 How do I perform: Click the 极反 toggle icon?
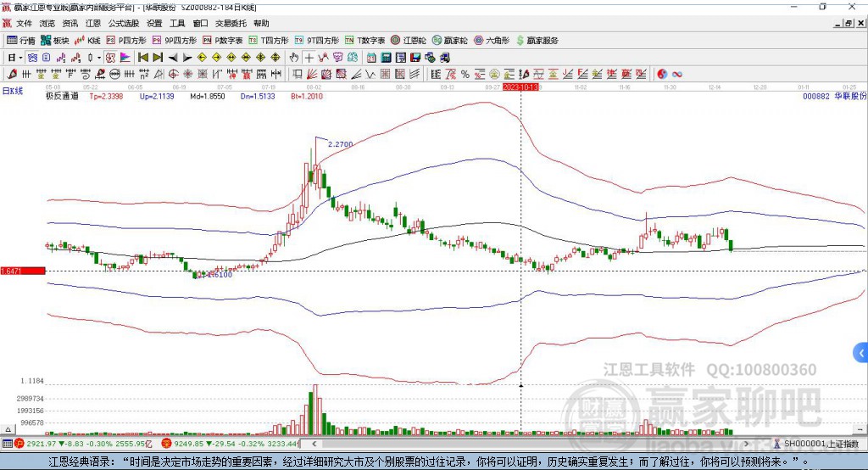click(x=110, y=58)
